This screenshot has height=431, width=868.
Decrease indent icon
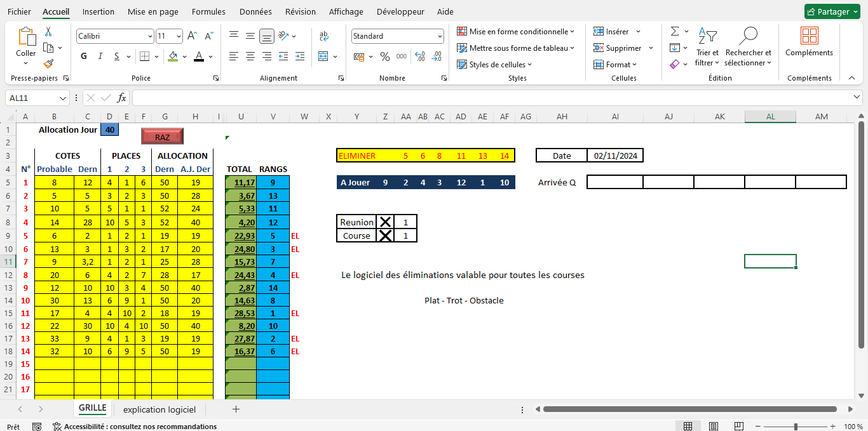point(284,56)
